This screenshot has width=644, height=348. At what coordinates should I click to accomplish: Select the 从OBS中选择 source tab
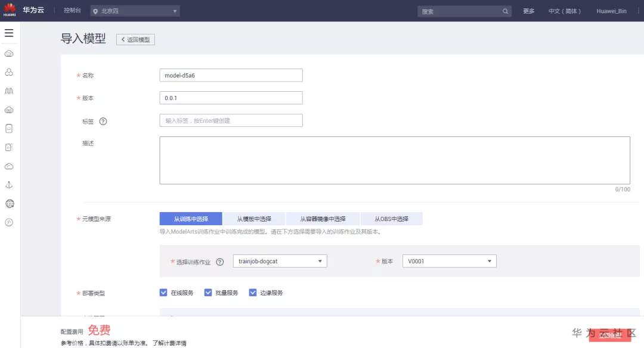coord(391,219)
